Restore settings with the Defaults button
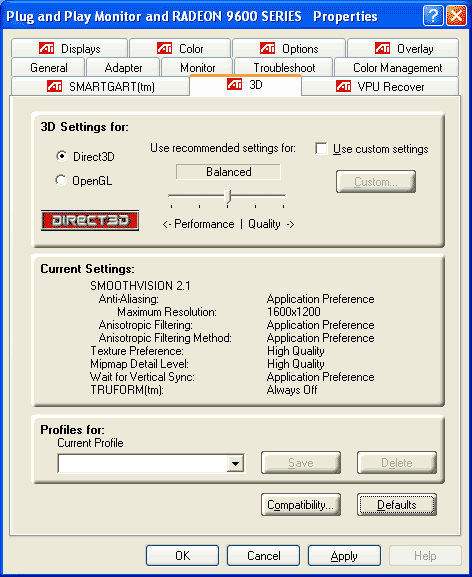 coord(397,505)
